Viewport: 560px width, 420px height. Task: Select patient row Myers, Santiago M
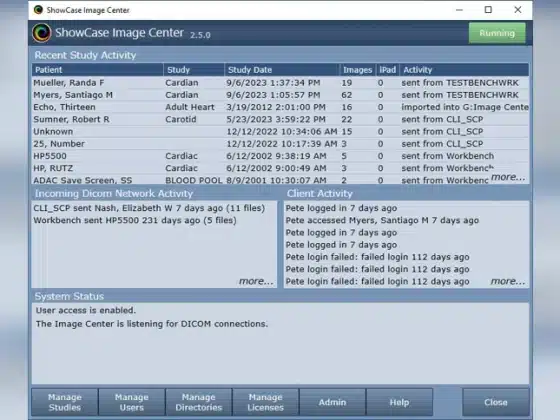coord(280,95)
